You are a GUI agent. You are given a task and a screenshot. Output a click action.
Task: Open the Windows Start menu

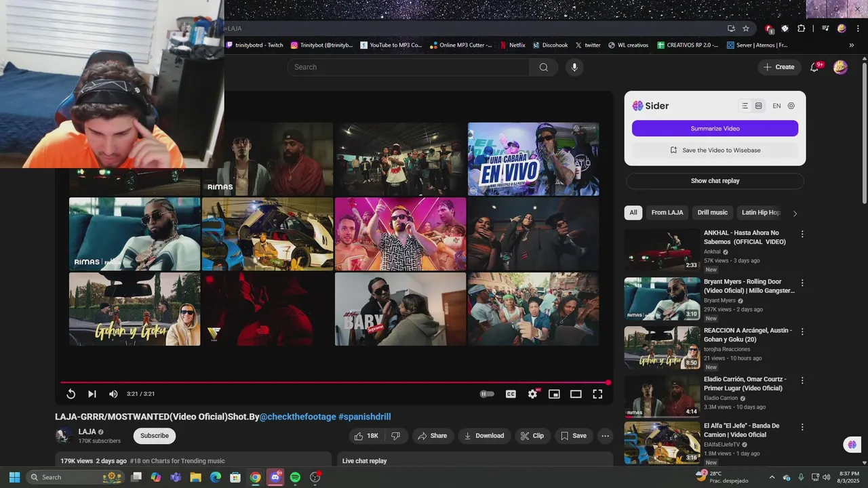coord(14,477)
